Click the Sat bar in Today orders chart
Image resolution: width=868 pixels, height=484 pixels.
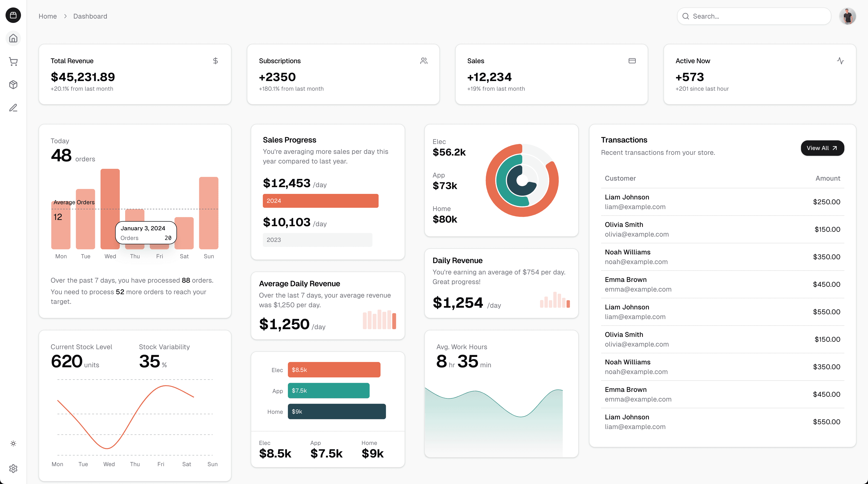click(x=184, y=233)
